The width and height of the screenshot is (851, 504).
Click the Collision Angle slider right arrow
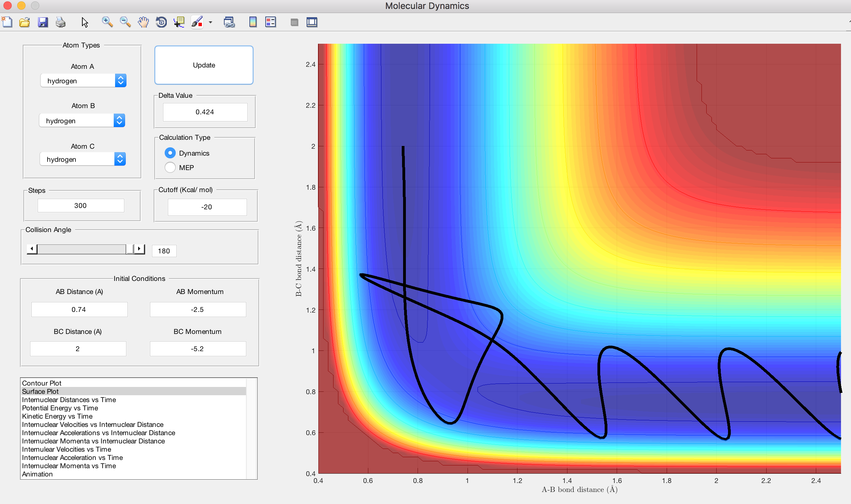pyautogui.click(x=139, y=249)
